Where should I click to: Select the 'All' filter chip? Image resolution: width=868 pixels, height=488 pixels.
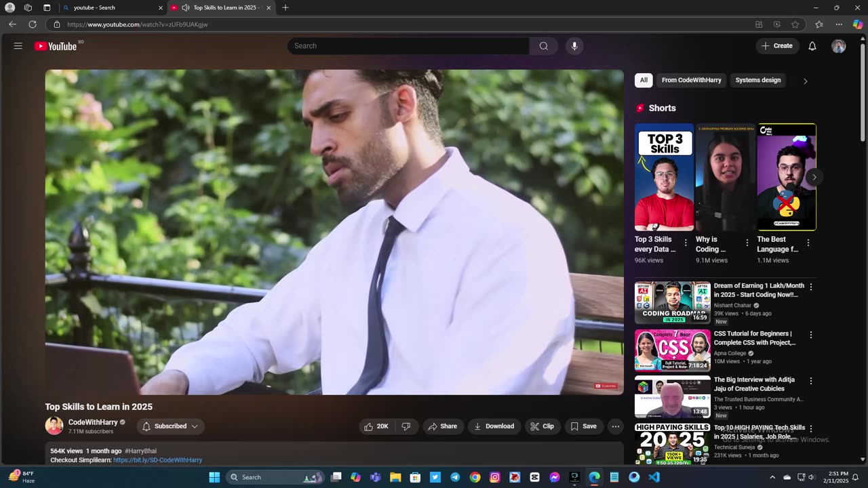click(644, 80)
